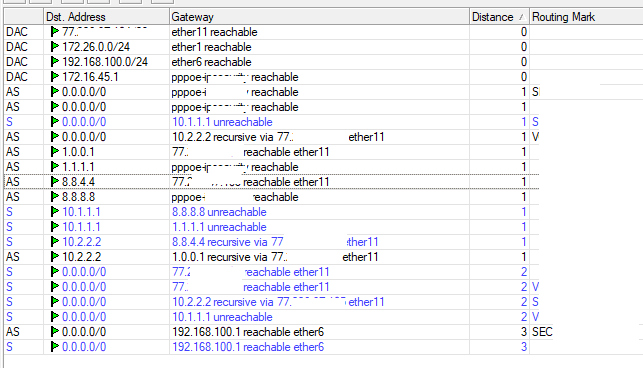Viewport: 643px width, 368px height.
Task: Select 0.0.0.0/0 destination with 10.2.2.2 gateway, distance 1
Action: tap(84, 137)
